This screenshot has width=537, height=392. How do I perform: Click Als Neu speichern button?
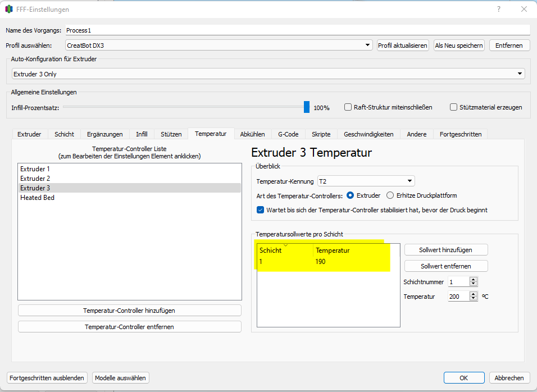459,45
